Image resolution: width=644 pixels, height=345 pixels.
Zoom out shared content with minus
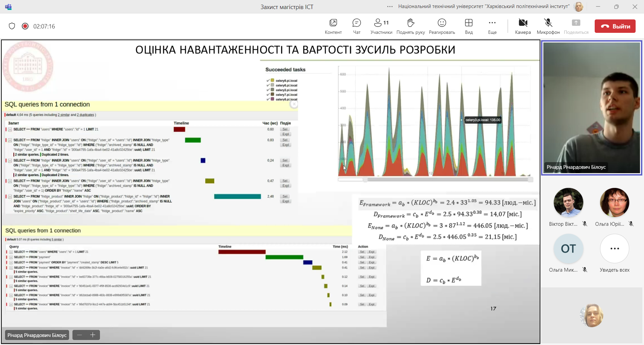tap(79, 335)
